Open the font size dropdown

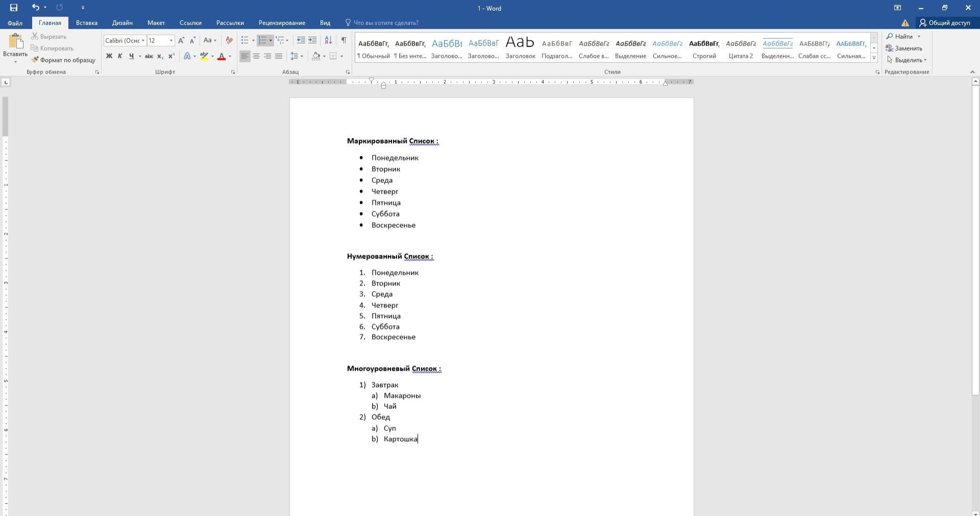click(x=171, y=40)
